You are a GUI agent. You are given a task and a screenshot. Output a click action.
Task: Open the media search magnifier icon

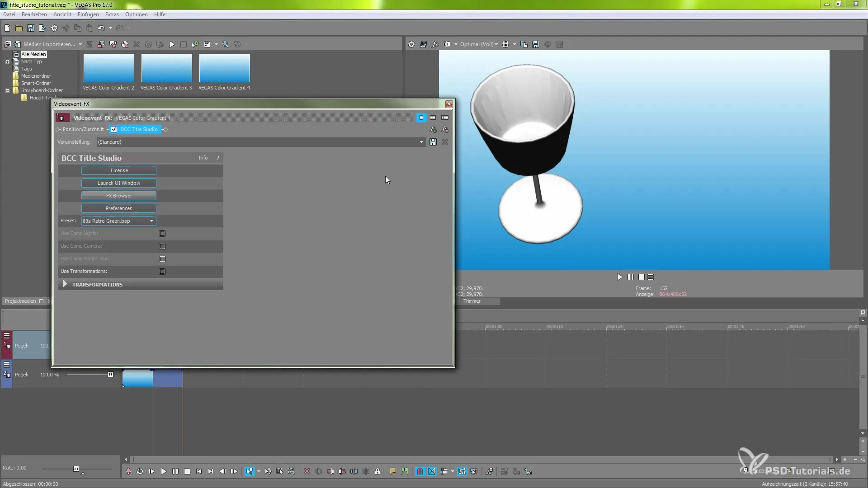pyautogui.click(x=226, y=44)
